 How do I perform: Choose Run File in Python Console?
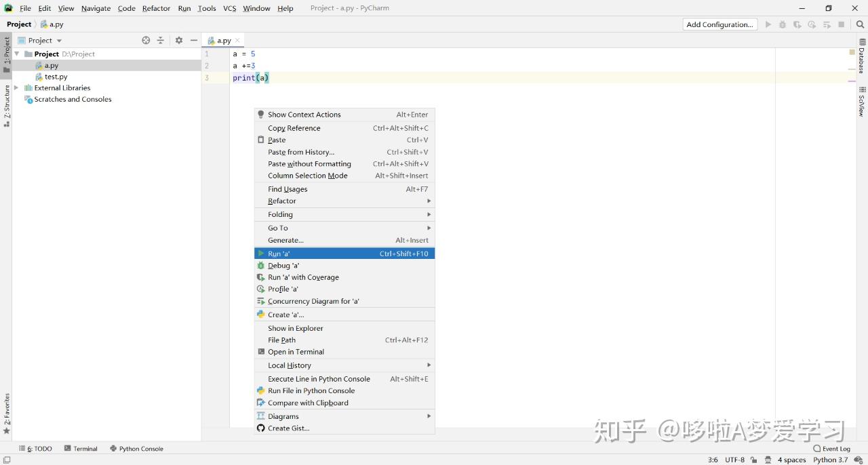tap(344, 390)
